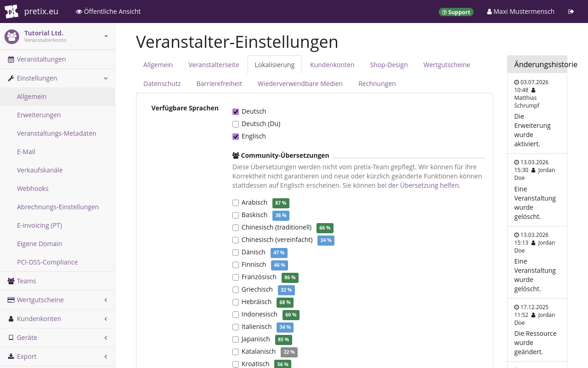Image resolution: width=588 pixels, height=368 pixels.
Task: Enable the Französisch checkbox
Action: pos(236,277)
